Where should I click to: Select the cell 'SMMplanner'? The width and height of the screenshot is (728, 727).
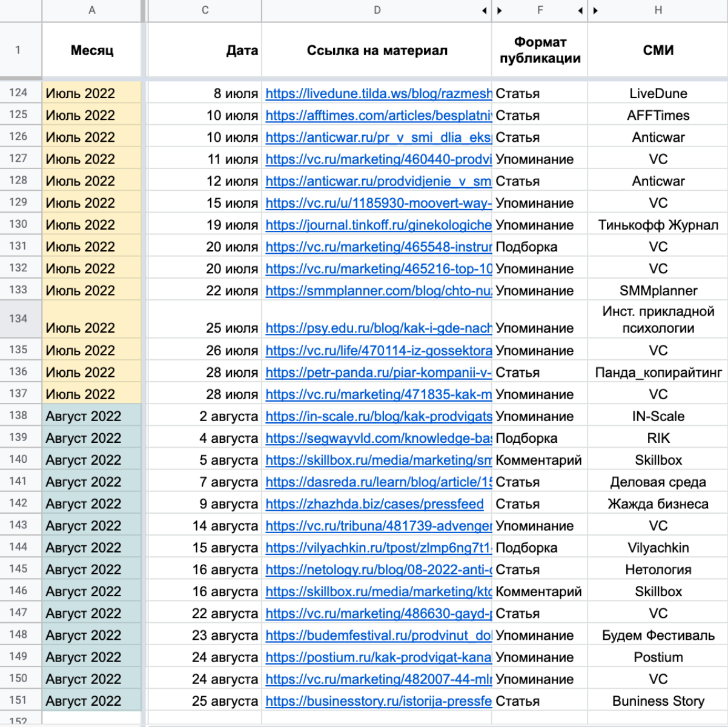658,291
